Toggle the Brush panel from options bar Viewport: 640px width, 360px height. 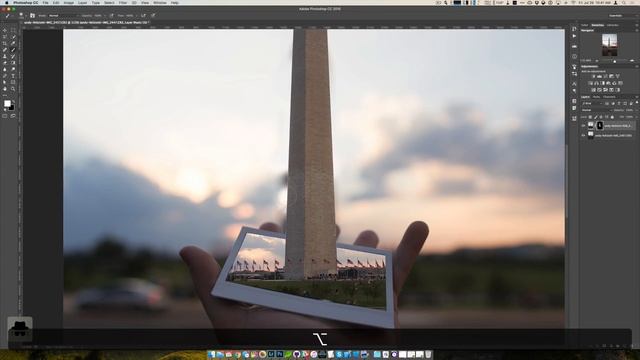pyautogui.click(x=32, y=16)
